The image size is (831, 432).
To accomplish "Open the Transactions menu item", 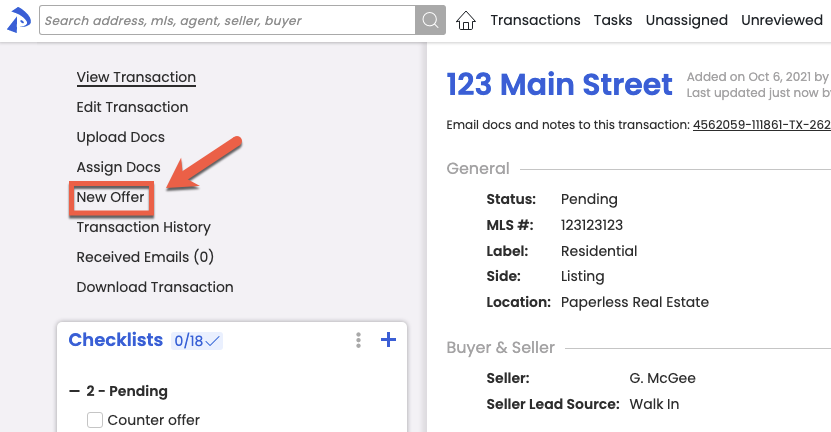I will [535, 20].
